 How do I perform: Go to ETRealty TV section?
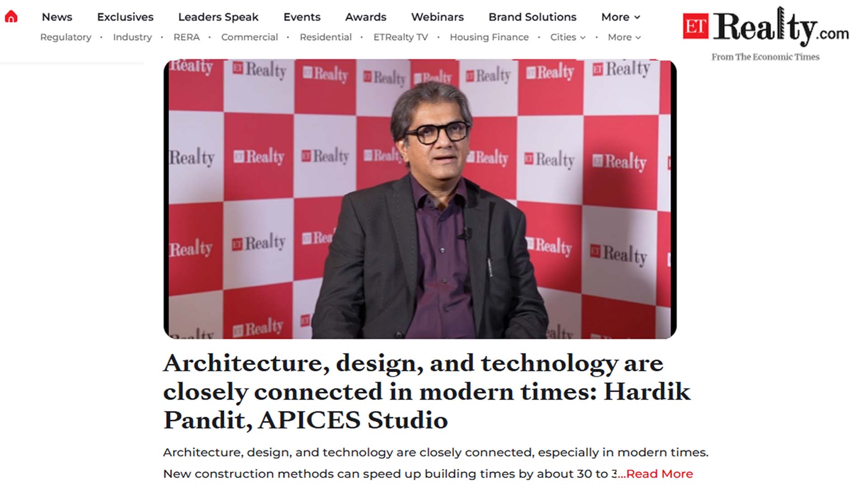pos(400,38)
